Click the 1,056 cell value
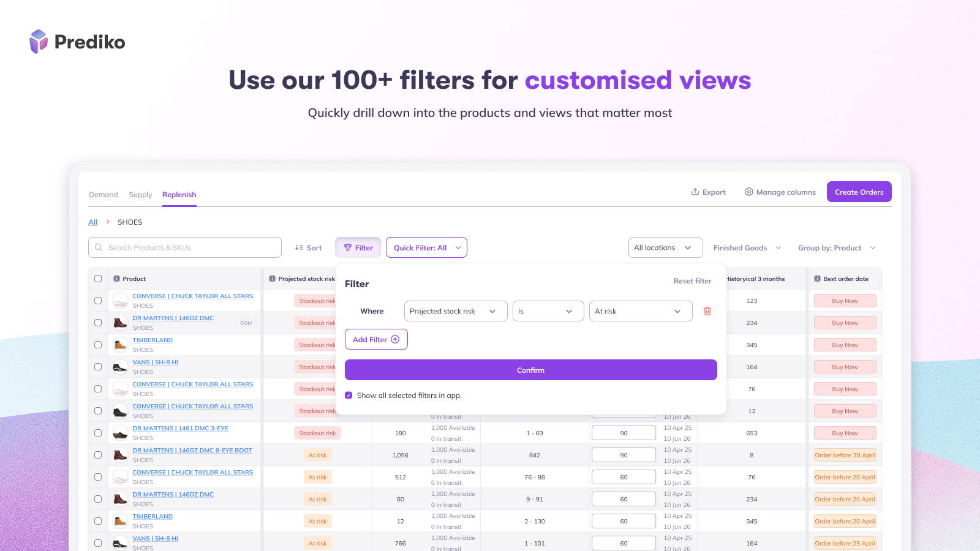 [400, 455]
